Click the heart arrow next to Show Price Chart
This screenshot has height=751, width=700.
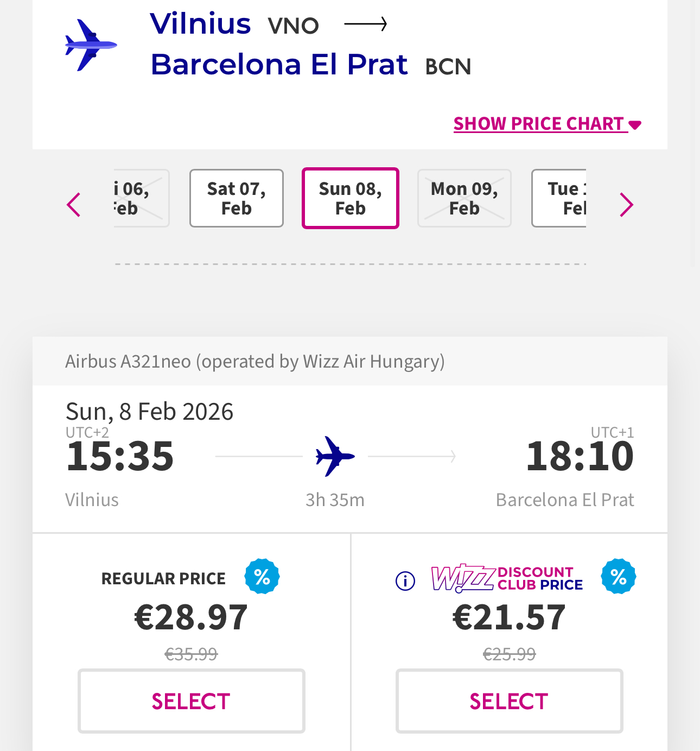pos(635,125)
